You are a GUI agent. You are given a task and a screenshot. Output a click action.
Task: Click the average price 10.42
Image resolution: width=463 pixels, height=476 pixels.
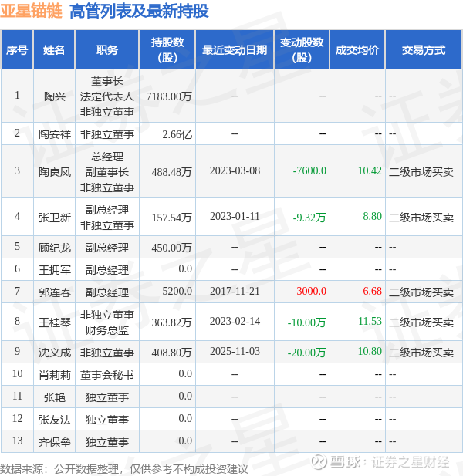pyautogui.click(x=370, y=170)
